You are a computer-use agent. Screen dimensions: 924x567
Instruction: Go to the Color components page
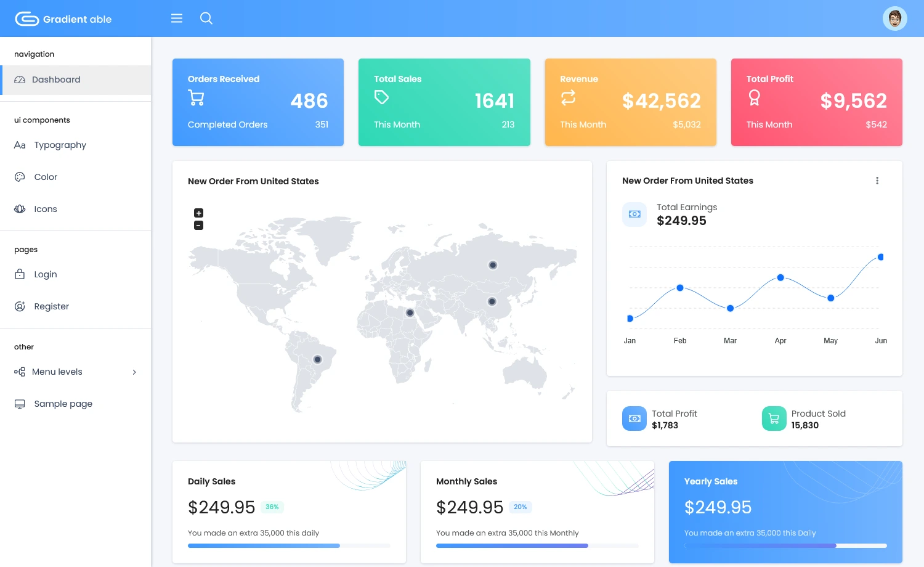pos(46,177)
